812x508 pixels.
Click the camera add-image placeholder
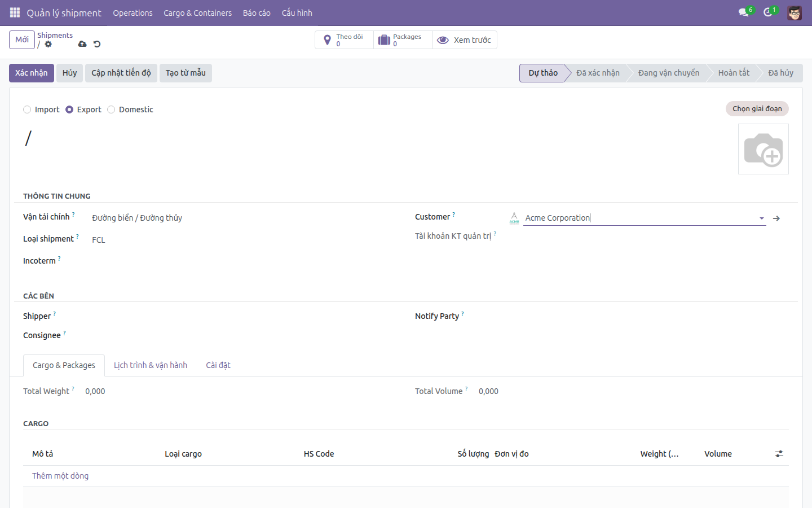coord(764,149)
